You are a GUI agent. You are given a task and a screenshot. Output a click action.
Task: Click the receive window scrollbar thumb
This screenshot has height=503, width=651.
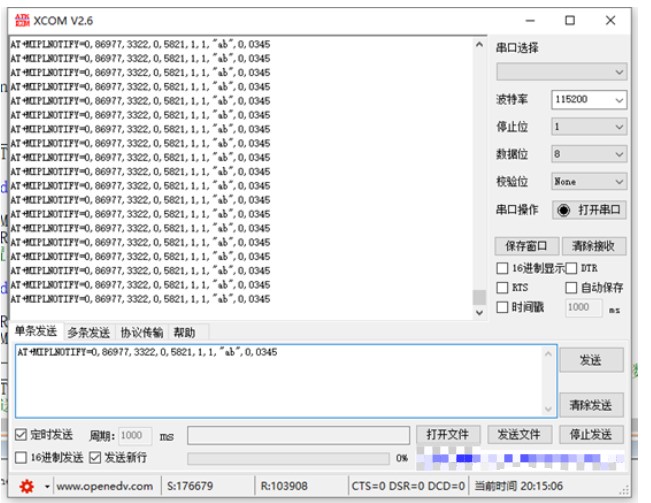(479, 297)
